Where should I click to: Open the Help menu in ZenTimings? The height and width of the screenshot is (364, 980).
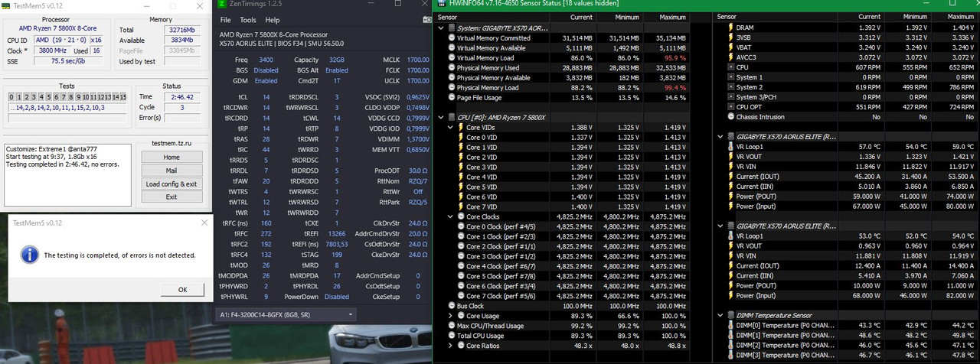(x=273, y=20)
